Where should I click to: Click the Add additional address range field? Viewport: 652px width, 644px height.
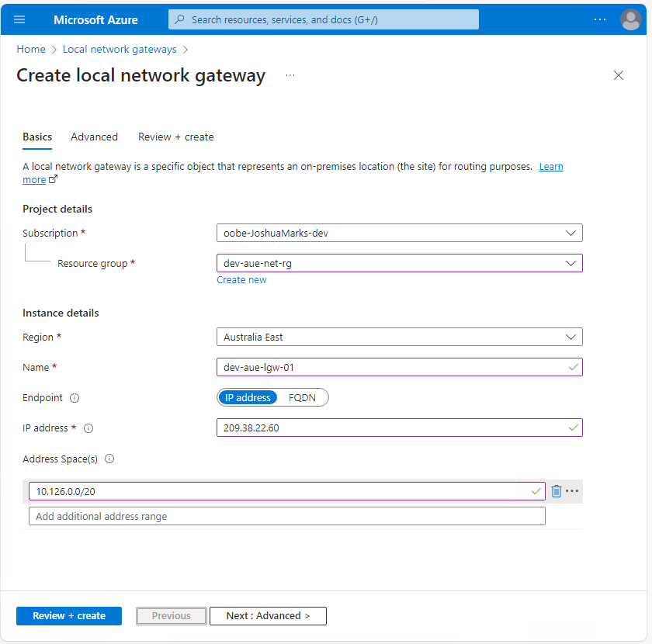coord(287,516)
